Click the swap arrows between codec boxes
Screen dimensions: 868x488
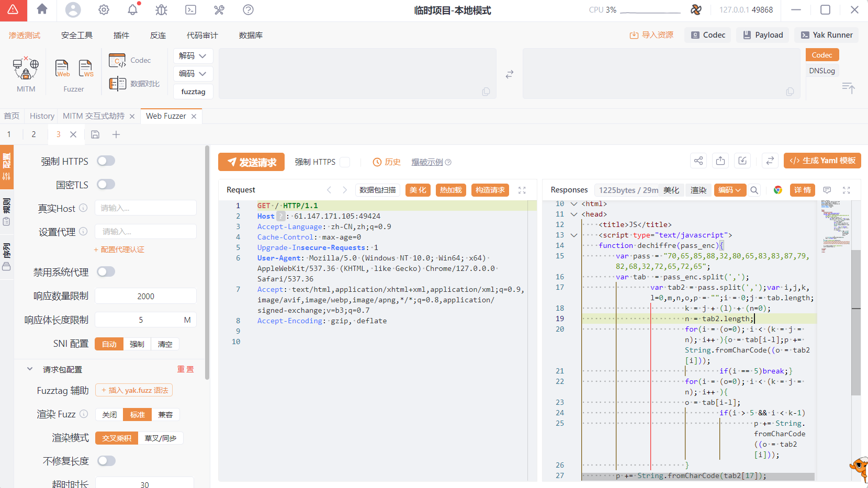point(509,75)
